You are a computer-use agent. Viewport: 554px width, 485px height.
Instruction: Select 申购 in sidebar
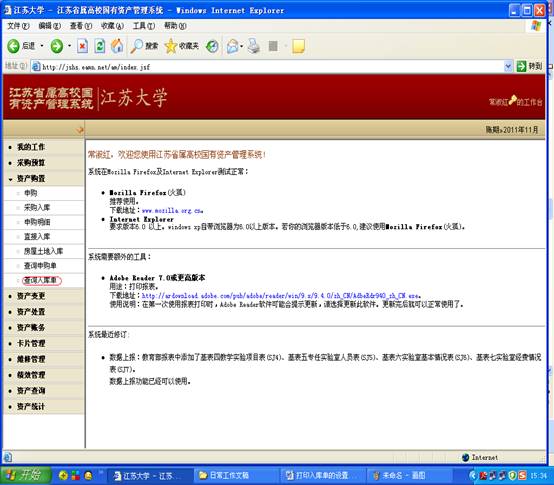(x=30, y=193)
